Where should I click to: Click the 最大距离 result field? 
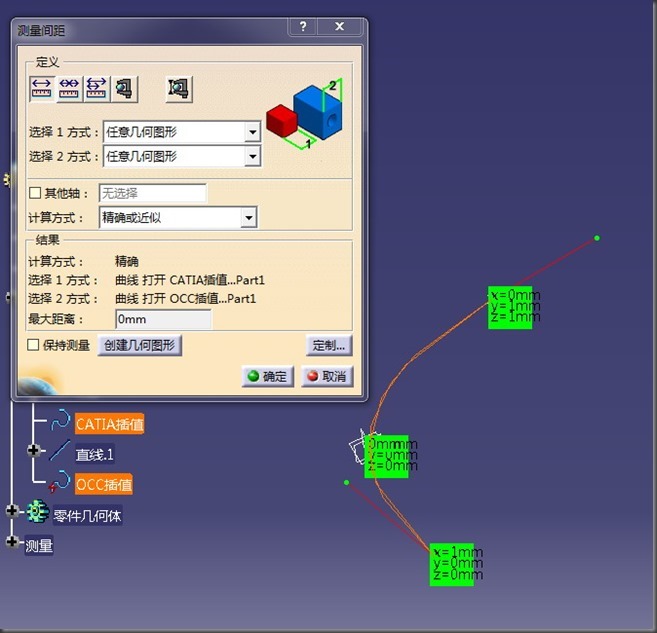point(163,320)
